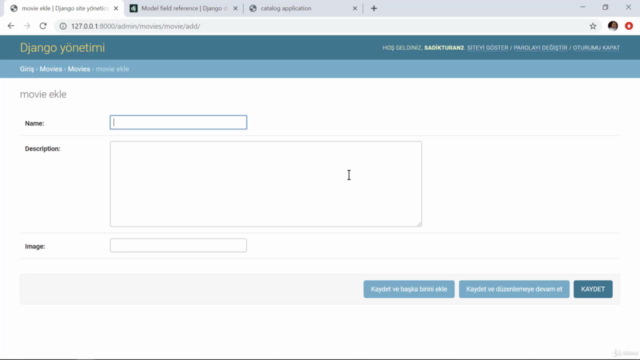The image size is (640, 360).
Task: Open the Chrome profile avatar
Action: 613,26
